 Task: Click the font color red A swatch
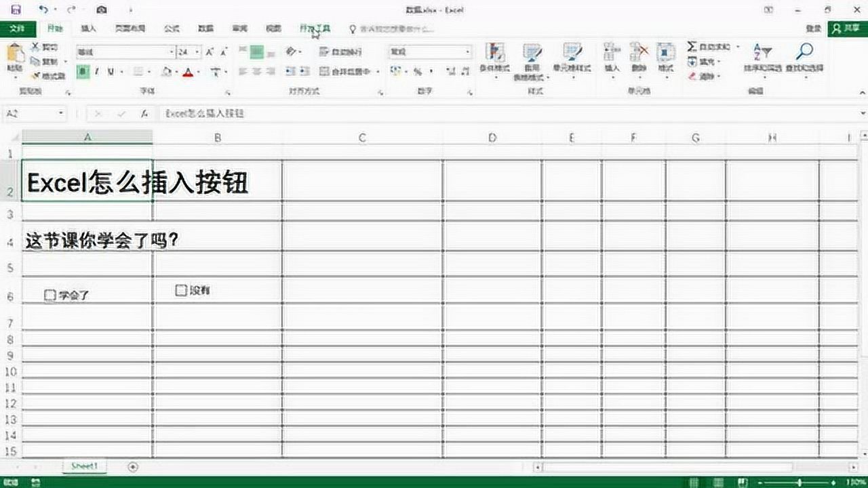coord(189,71)
